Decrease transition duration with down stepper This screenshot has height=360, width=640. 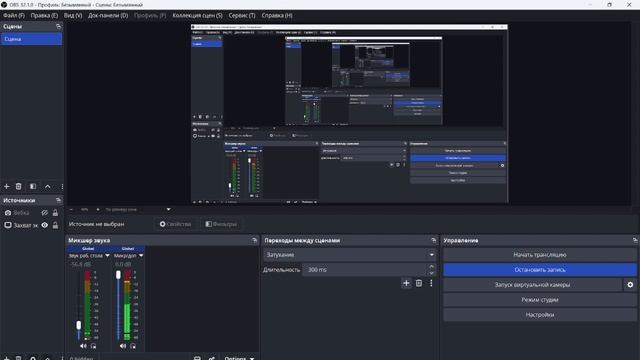pos(431,273)
